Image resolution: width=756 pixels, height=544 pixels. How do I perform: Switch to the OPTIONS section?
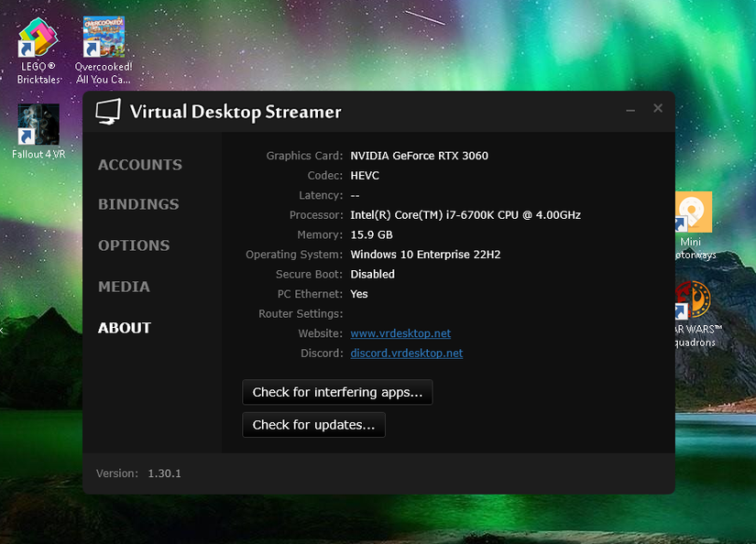pyautogui.click(x=134, y=245)
